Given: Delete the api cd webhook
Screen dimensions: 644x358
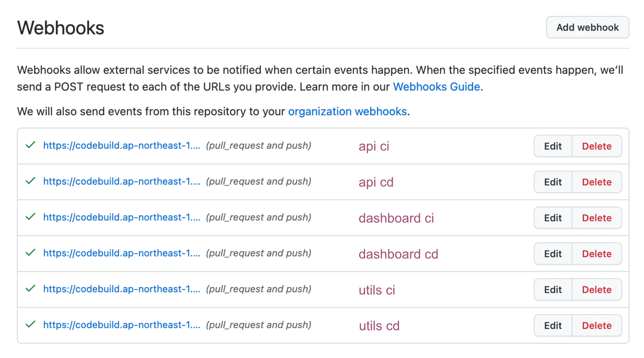Looking at the screenshot, I should [x=597, y=182].
